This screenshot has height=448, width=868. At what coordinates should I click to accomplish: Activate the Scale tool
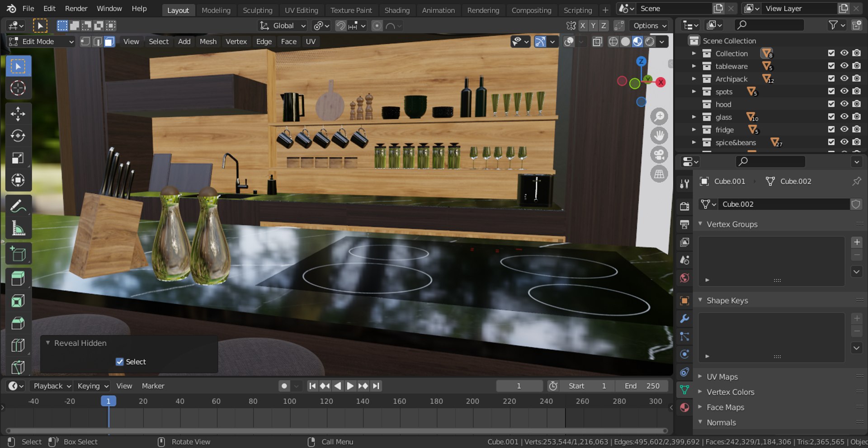coord(18,158)
